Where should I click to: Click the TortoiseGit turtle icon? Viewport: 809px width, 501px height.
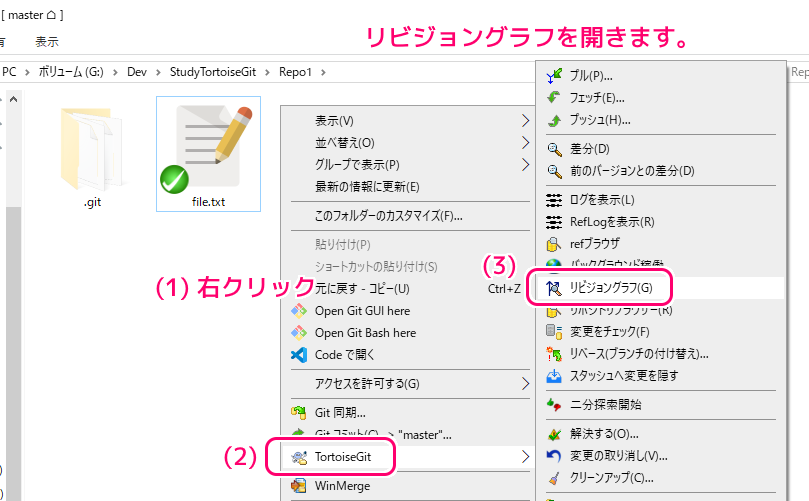[299, 457]
